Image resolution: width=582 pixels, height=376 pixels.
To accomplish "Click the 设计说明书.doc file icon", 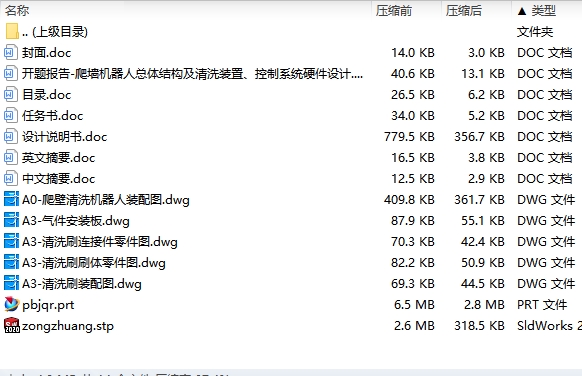I will tap(10, 137).
